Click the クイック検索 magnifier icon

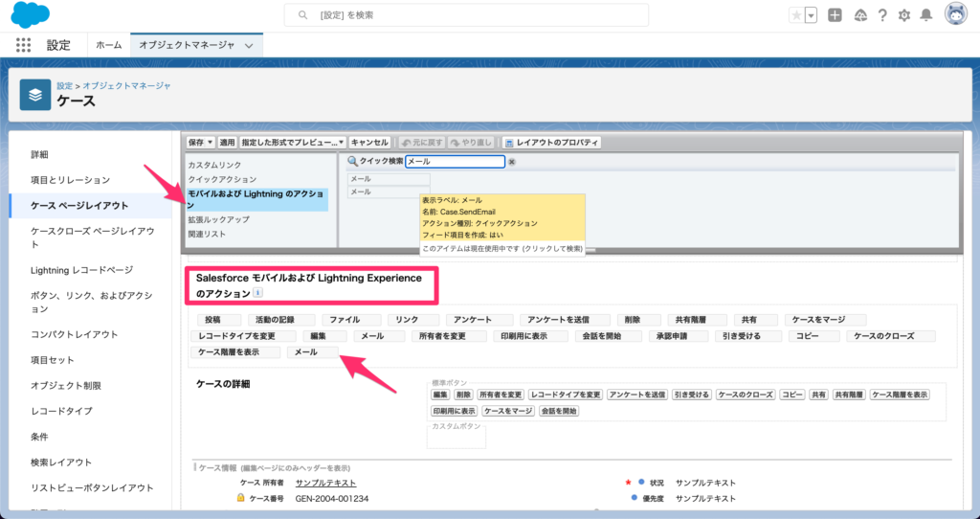click(352, 161)
